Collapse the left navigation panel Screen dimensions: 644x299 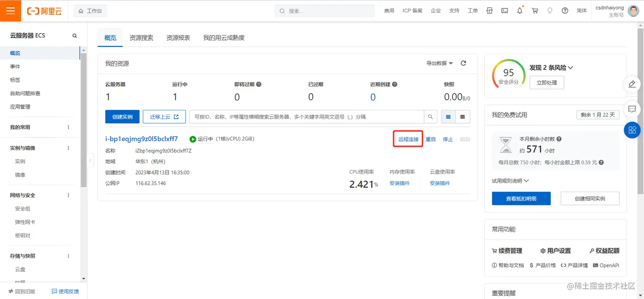(x=90, y=161)
